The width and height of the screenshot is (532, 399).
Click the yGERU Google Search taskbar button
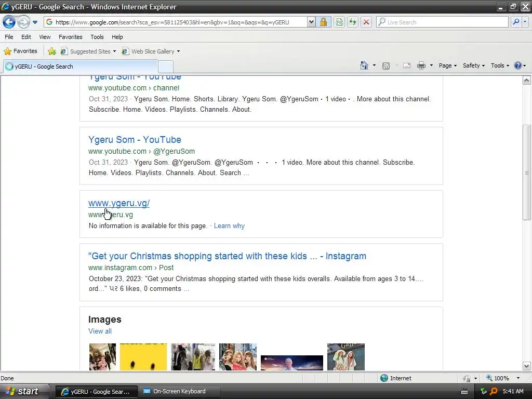(96, 391)
